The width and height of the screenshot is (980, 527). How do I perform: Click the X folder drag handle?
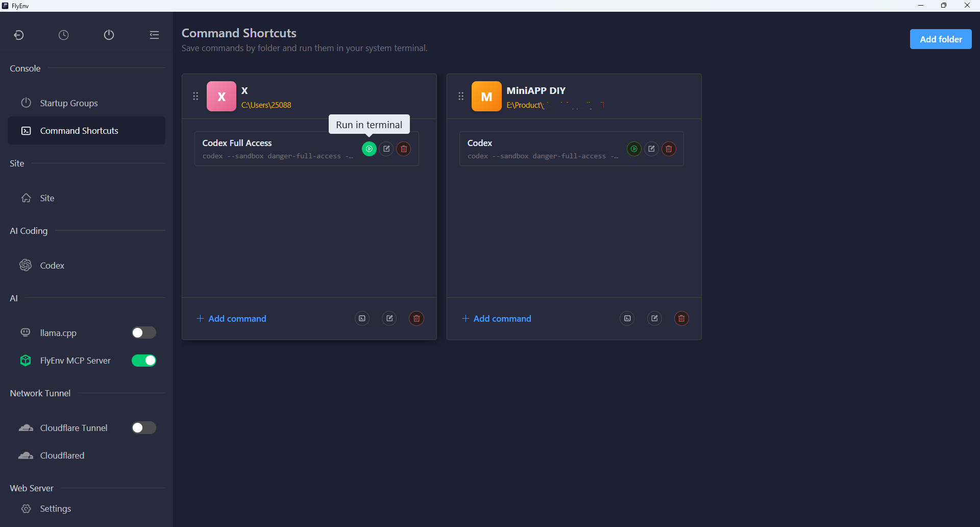(x=195, y=96)
